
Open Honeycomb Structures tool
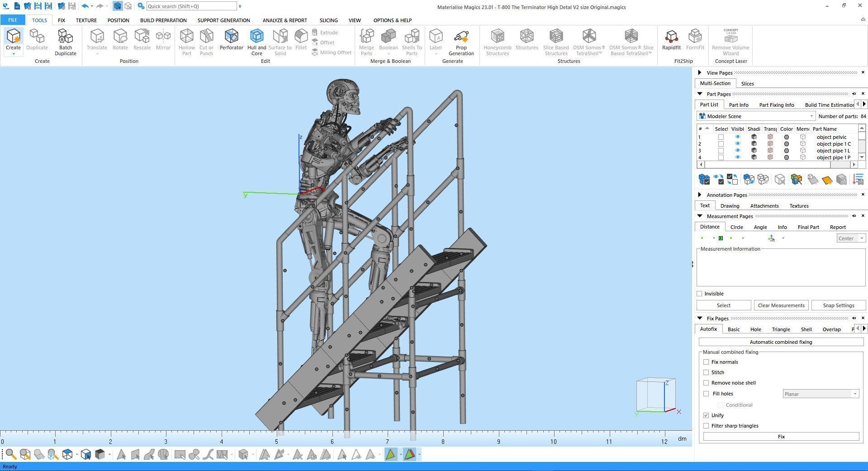click(x=497, y=42)
